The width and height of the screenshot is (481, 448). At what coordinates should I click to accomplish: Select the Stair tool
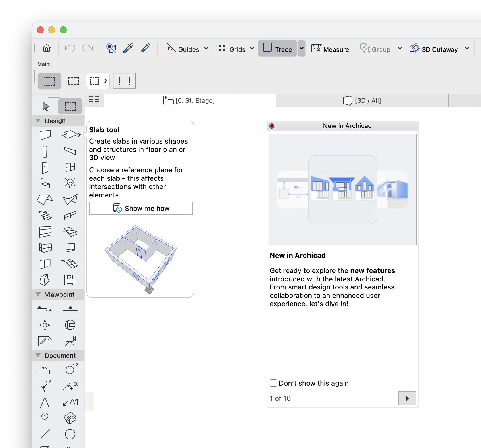(45, 216)
